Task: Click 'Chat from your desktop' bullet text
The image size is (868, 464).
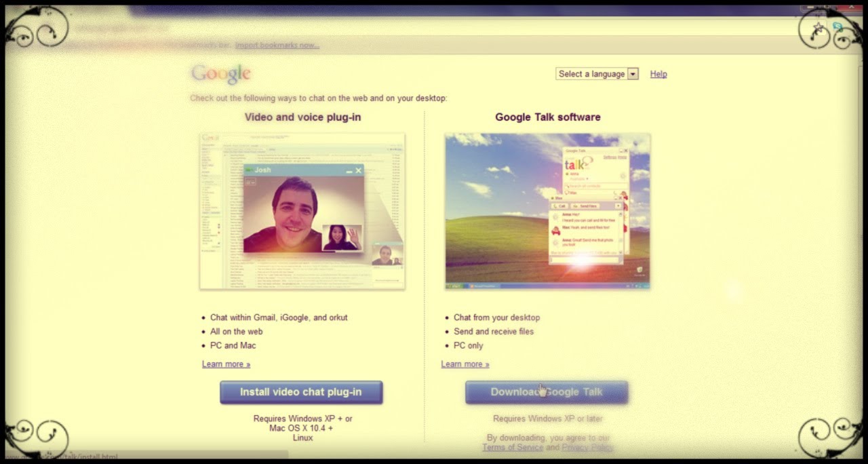Action: (x=497, y=317)
